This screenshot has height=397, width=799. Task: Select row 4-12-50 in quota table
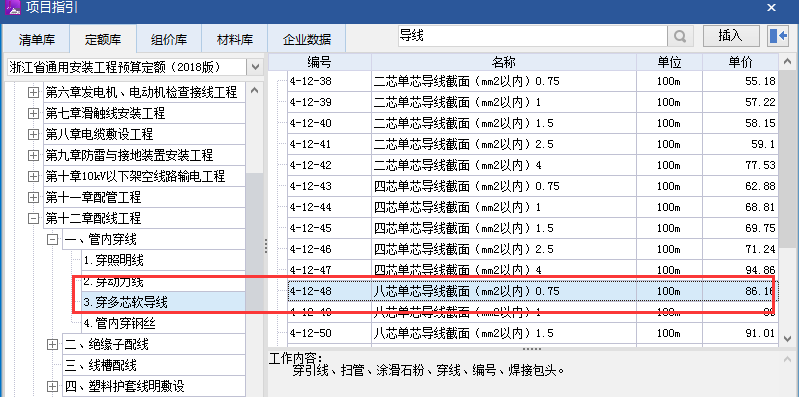coord(533,333)
